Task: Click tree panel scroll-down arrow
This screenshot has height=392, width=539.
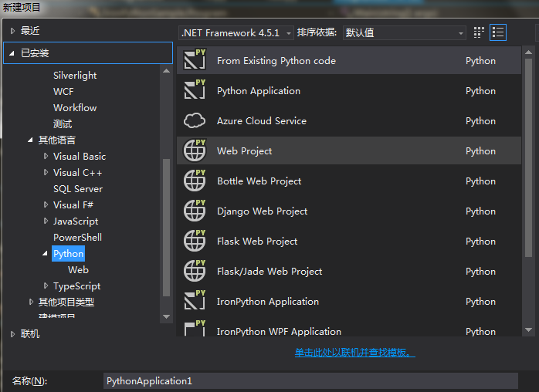Action: (166, 316)
